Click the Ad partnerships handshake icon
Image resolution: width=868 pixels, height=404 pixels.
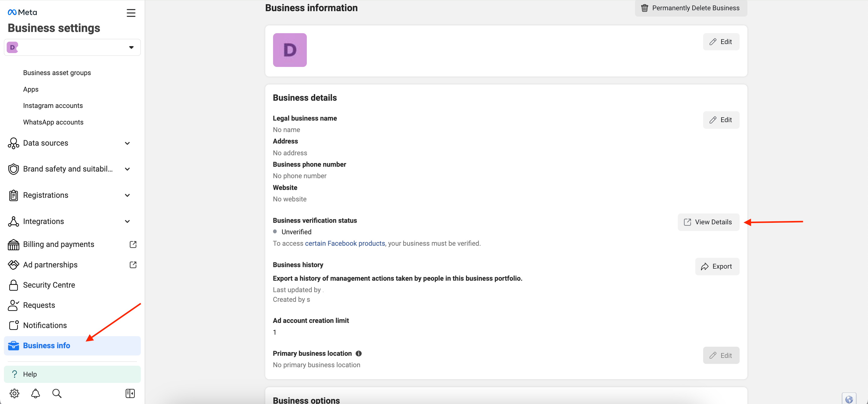pyautogui.click(x=14, y=265)
